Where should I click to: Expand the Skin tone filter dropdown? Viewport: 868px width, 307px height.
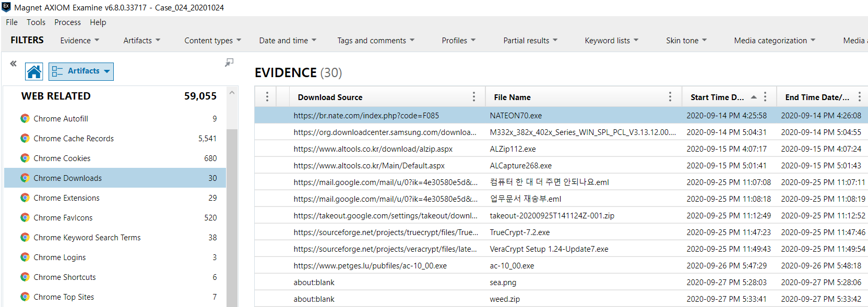pyautogui.click(x=686, y=40)
